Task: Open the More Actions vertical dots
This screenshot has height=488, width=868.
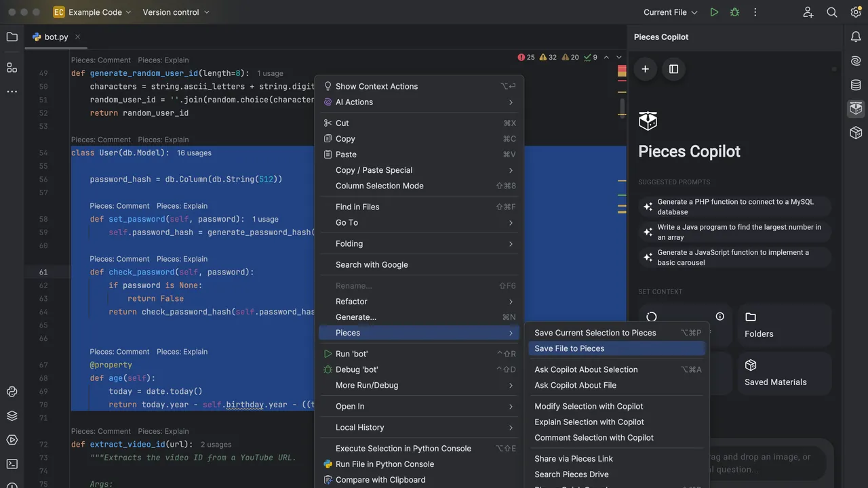Action: pyautogui.click(x=755, y=12)
